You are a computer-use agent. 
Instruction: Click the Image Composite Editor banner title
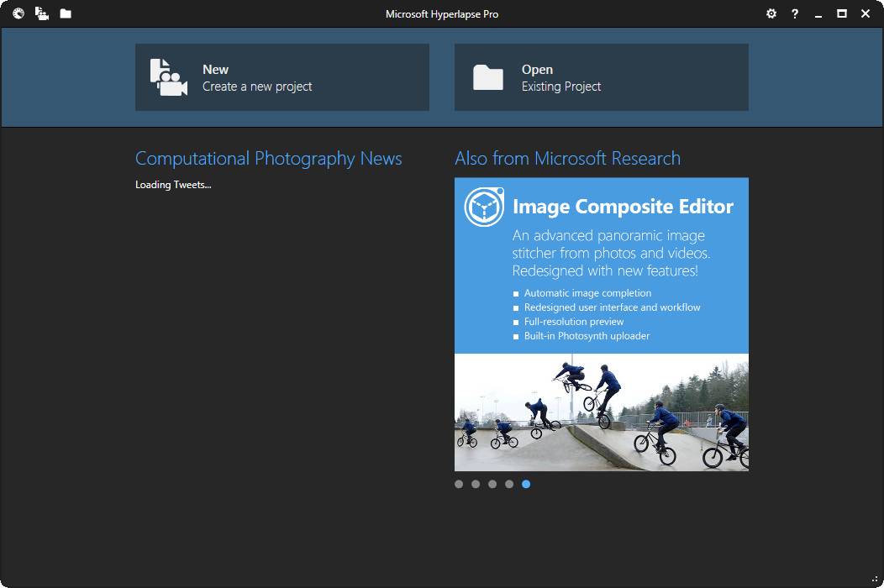623,207
